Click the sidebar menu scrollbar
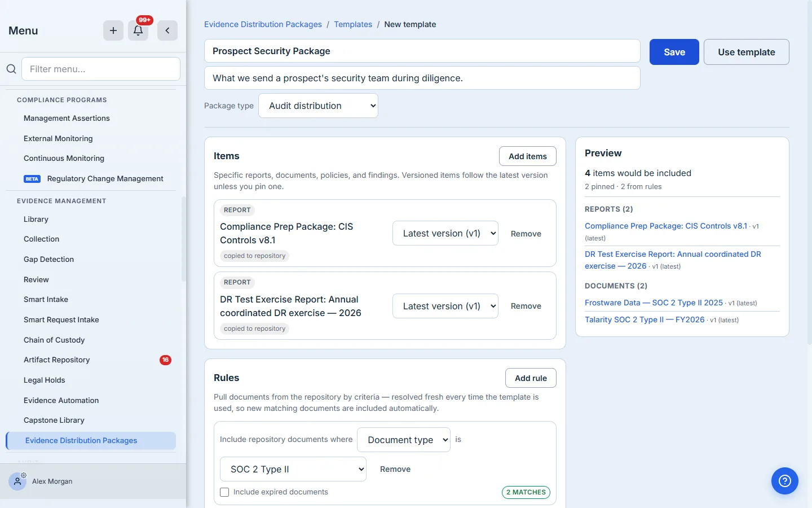 pyautogui.click(x=183, y=239)
